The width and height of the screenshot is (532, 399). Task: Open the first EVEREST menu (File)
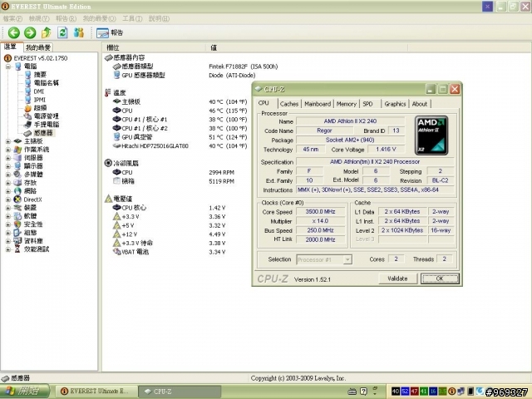(12, 18)
